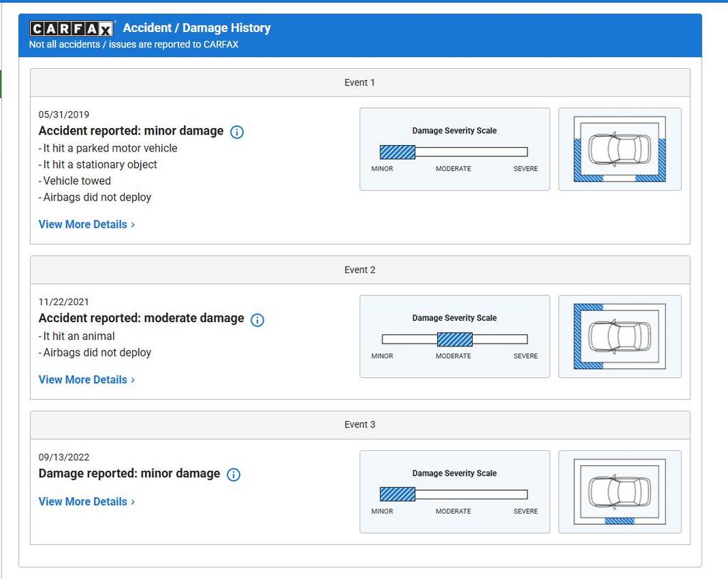This screenshot has width=728, height=579.
Task: Click Event 2 car damage location diagram
Action: (x=619, y=336)
